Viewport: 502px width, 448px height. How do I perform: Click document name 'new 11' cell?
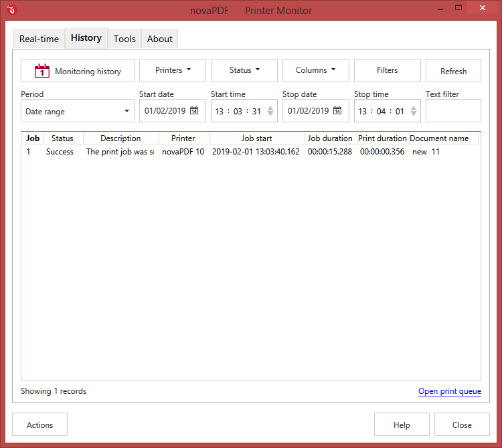[x=426, y=152]
